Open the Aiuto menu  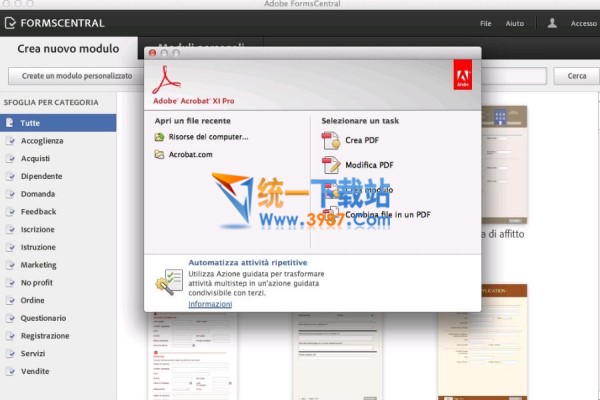pyautogui.click(x=515, y=23)
